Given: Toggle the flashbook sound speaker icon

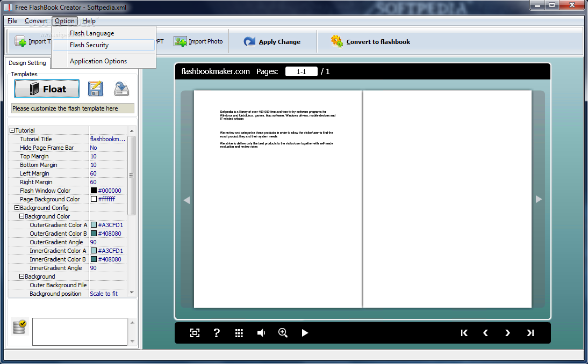Looking at the screenshot, I should [x=261, y=333].
